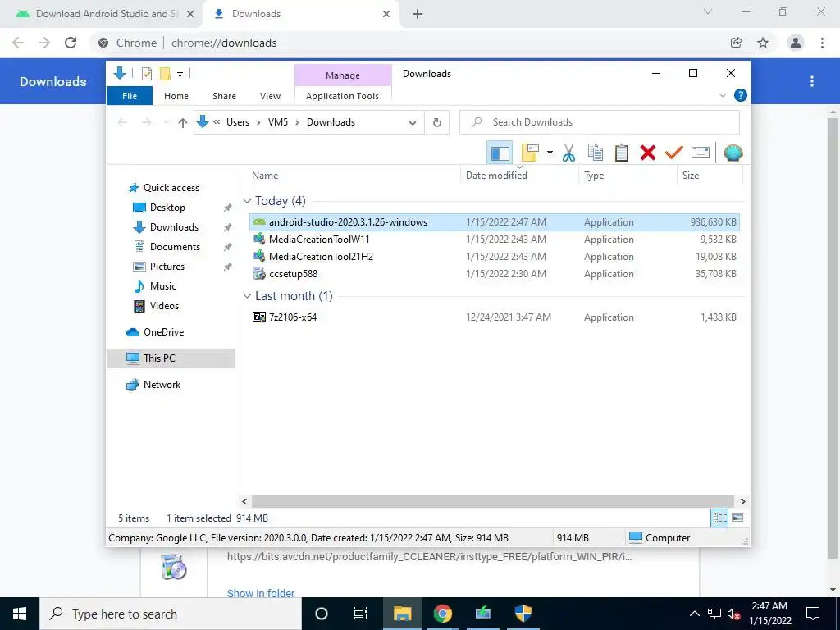This screenshot has width=840, height=630.
Task: Collapse the Today (4) group
Action: click(x=247, y=201)
